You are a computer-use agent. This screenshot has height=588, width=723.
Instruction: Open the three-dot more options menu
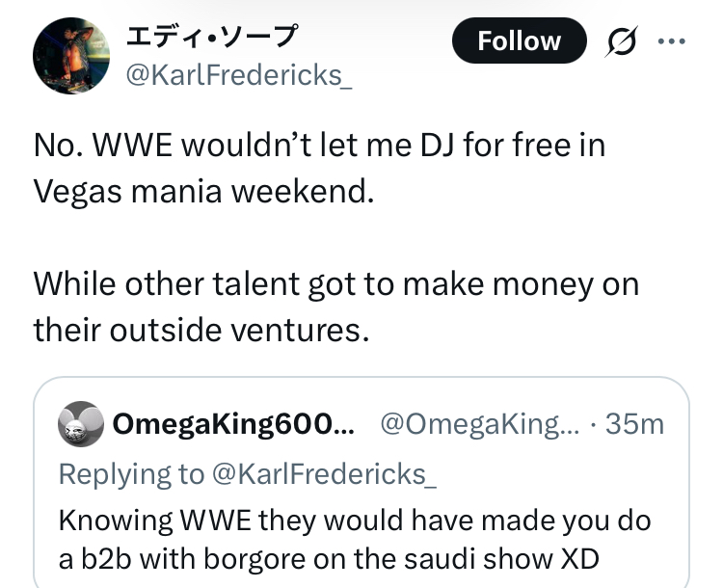tap(670, 41)
